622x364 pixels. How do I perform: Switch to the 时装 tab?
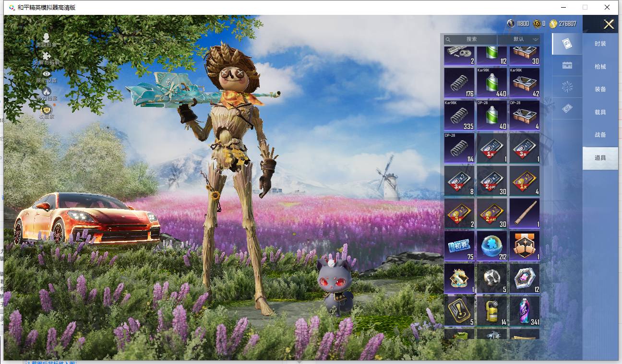click(x=600, y=44)
